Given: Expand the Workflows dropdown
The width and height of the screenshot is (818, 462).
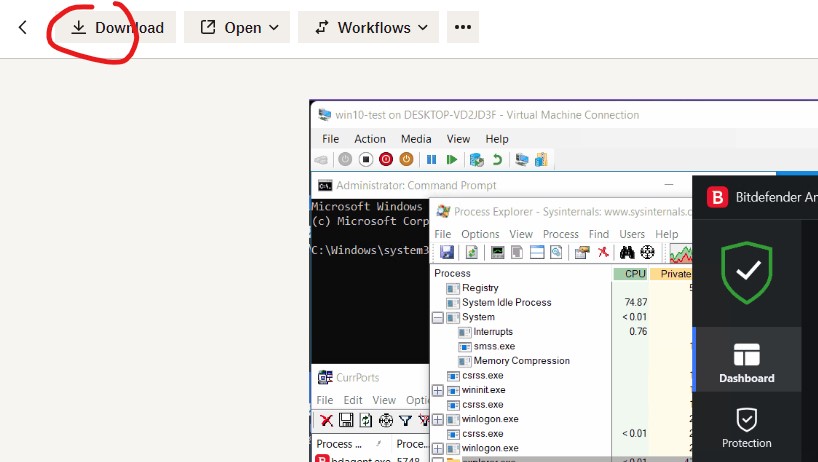Looking at the screenshot, I should point(368,28).
